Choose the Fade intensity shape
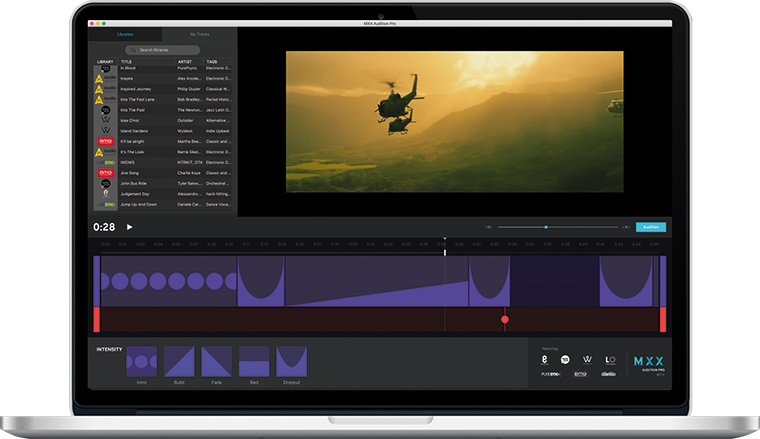 [217, 362]
